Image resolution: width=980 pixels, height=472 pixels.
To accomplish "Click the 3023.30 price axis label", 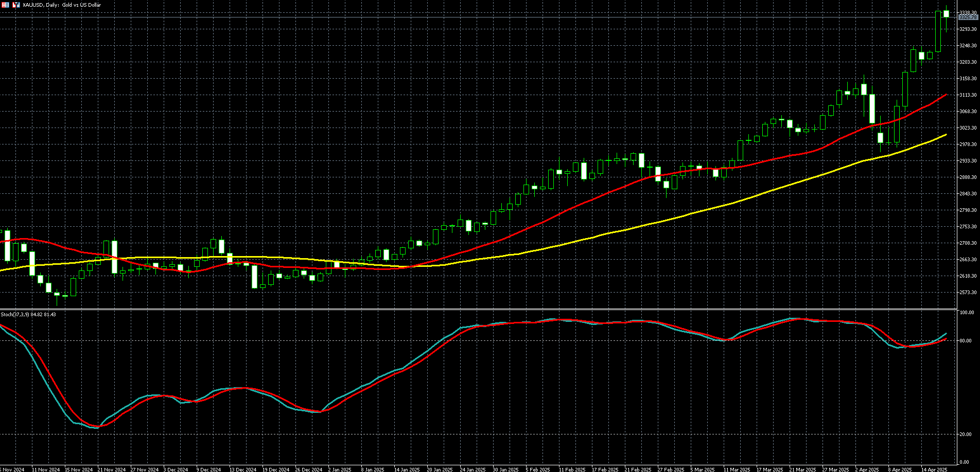I will coord(968,128).
